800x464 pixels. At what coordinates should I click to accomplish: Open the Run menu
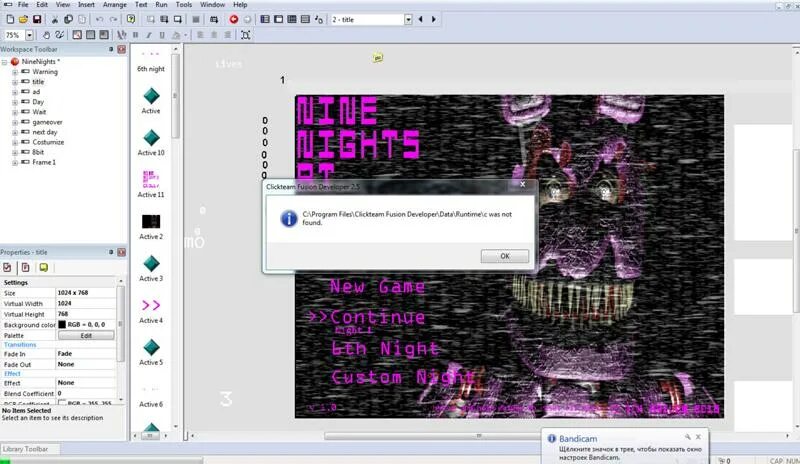coord(161,5)
